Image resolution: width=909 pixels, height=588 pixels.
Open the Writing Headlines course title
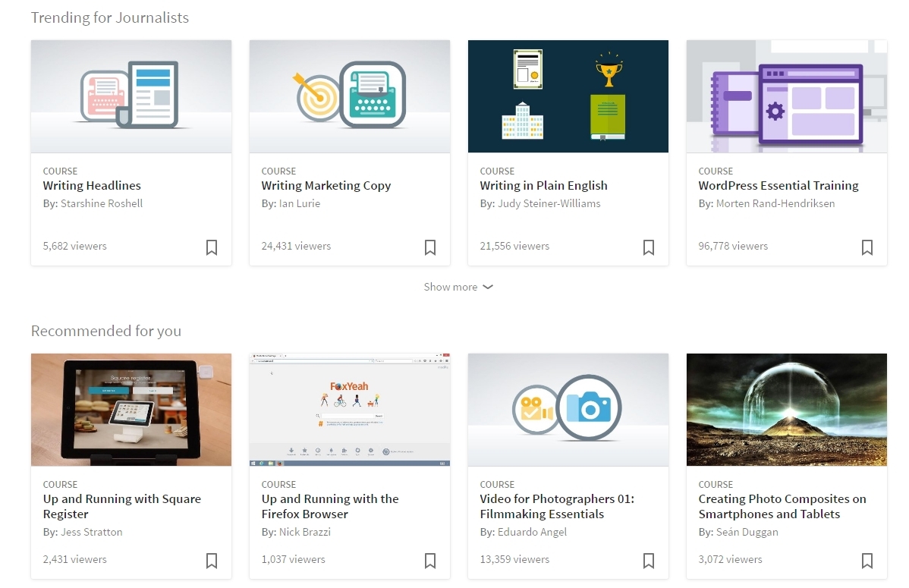click(92, 186)
